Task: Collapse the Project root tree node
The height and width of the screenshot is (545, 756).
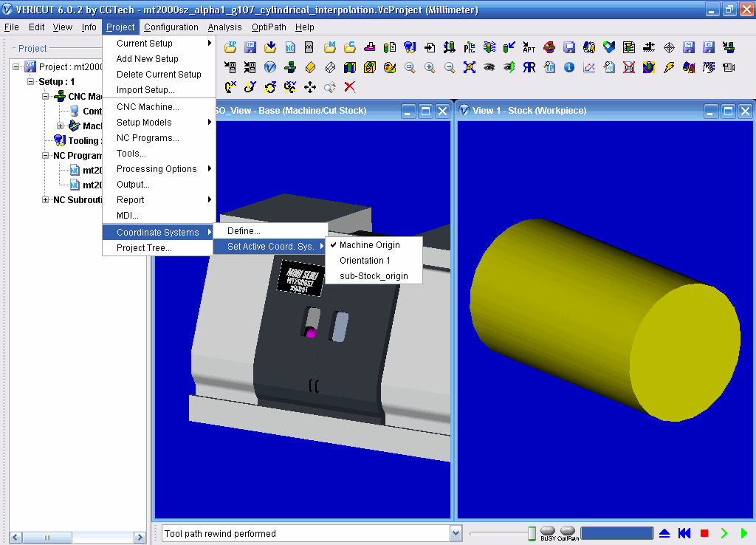Action: pos(16,66)
